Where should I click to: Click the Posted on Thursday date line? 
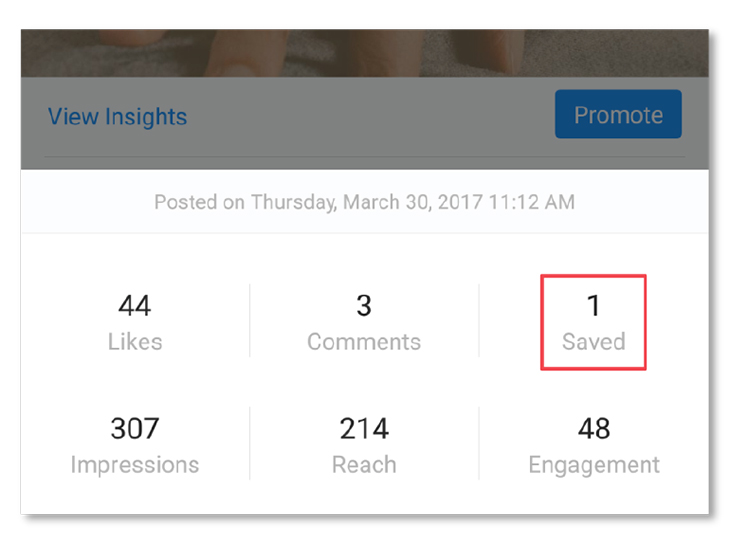point(364,202)
